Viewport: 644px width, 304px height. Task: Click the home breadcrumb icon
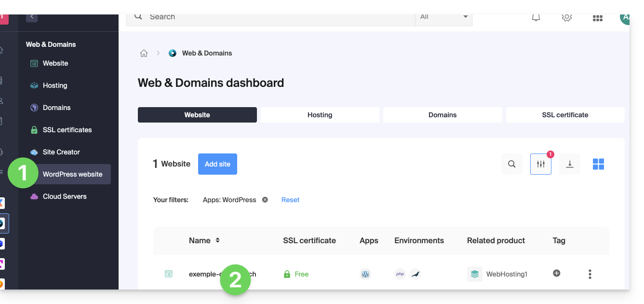pyautogui.click(x=144, y=54)
